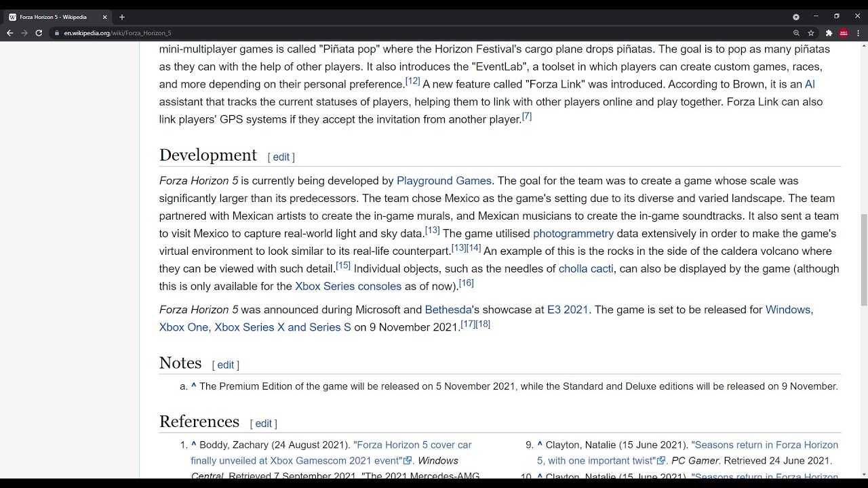Open the Xbox One link

click(x=184, y=327)
